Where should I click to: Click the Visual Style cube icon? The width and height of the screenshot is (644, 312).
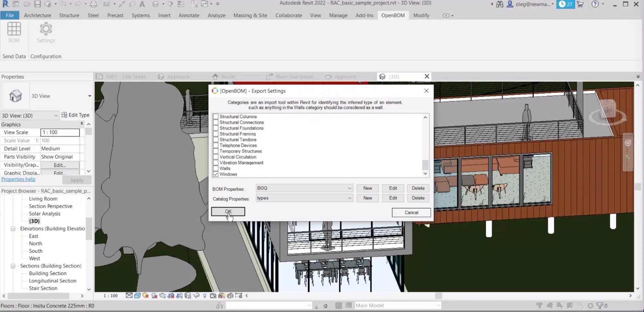tap(137, 296)
